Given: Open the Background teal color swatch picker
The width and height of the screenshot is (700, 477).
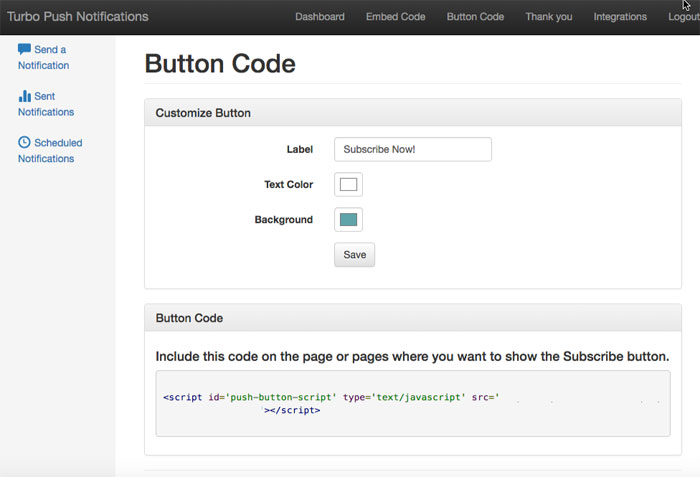Looking at the screenshot, I should 348,220.
